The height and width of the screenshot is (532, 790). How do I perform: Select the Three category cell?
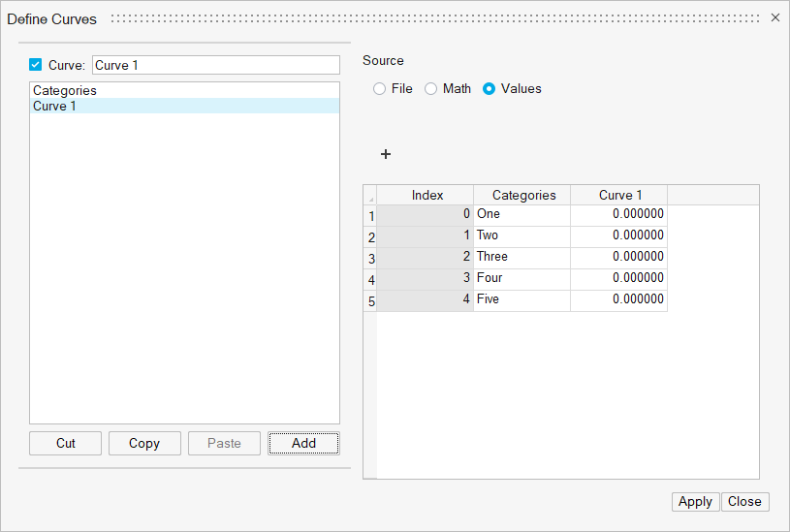[x=521, y=257]
